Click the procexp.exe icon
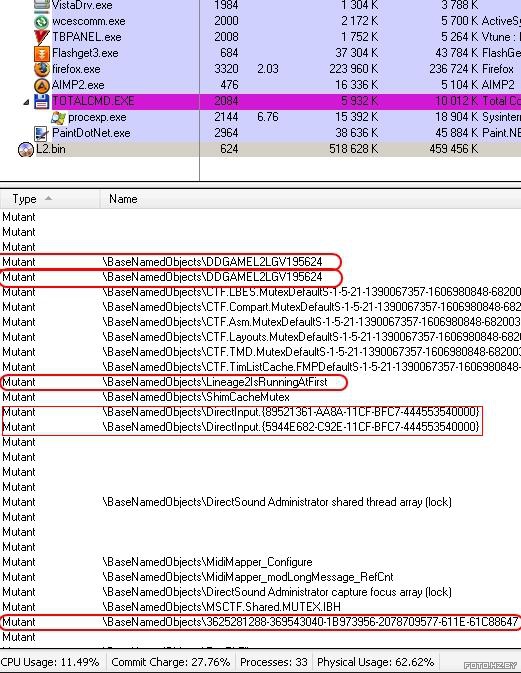521x673 pixels. (58, 117)
